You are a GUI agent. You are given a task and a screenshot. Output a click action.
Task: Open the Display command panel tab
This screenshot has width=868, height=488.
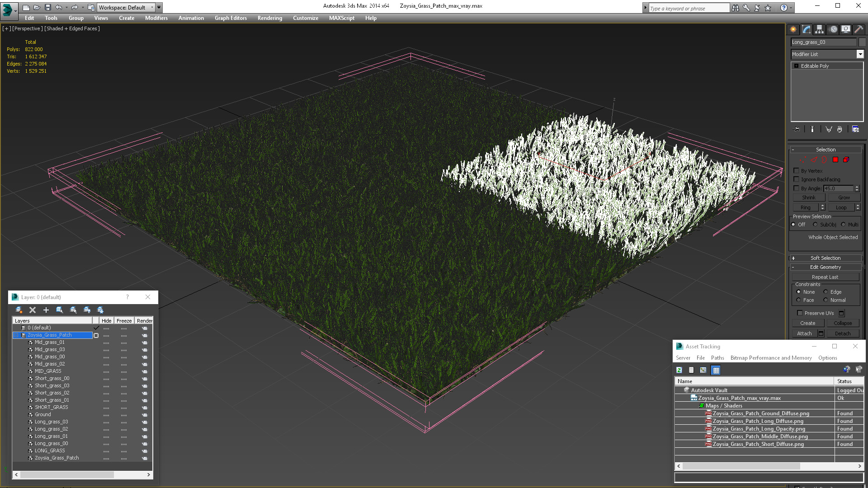(846, 29)
